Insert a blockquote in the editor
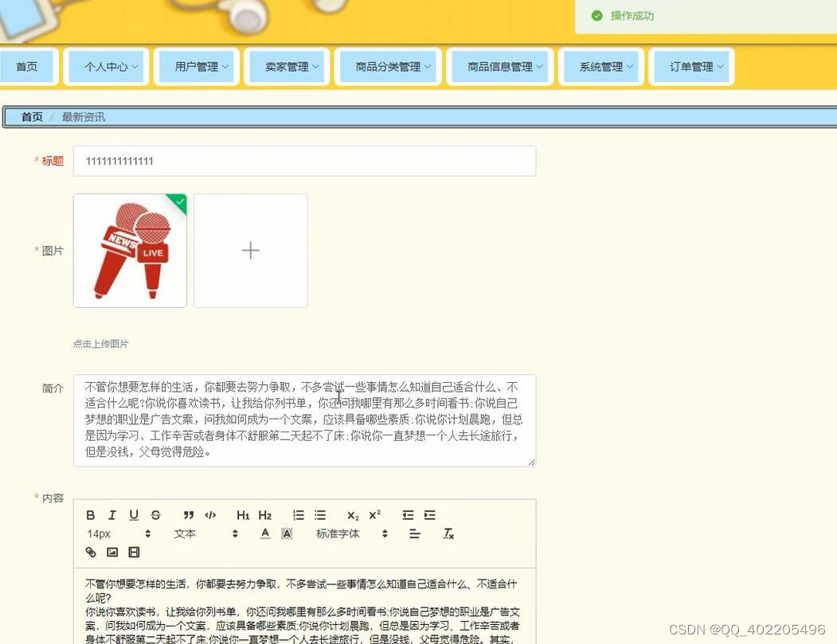 click(188, 515)
